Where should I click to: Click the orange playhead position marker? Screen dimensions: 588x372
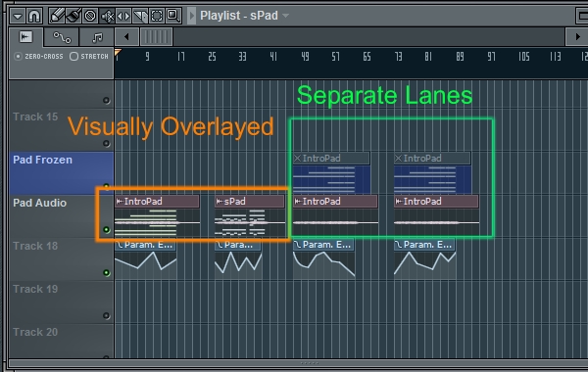click(118, 52)
